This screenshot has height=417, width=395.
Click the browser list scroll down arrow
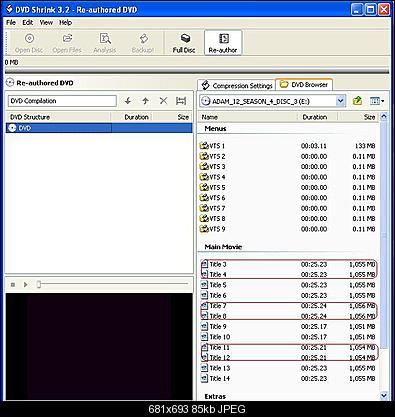[x=384, y=396]
